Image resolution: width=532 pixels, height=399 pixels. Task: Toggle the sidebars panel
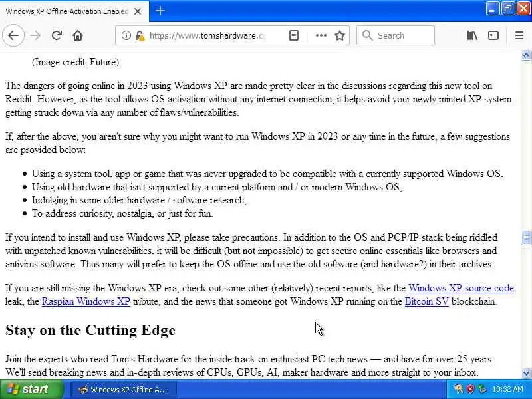493,35
